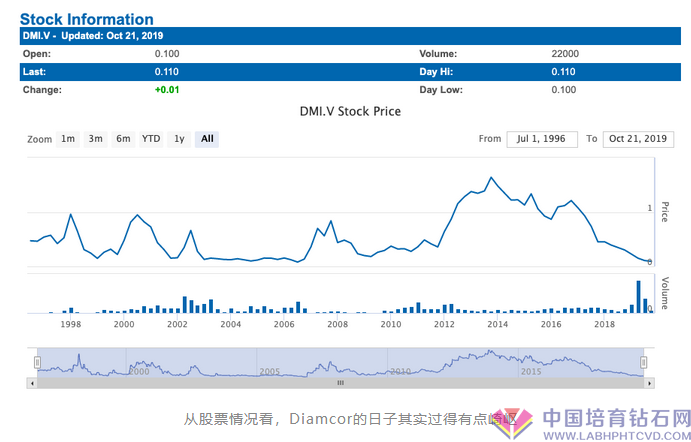Click the Open value 0.100

[x=167, y=54]
